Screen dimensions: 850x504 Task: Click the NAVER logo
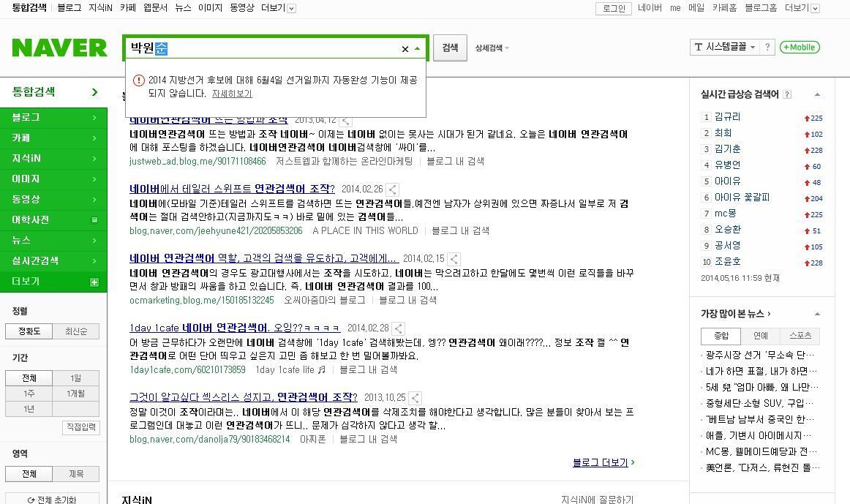(x=60, y=48)
